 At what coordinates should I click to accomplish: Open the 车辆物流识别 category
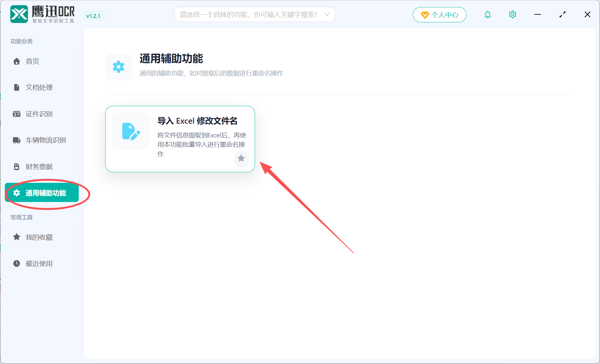pos(42,140)
